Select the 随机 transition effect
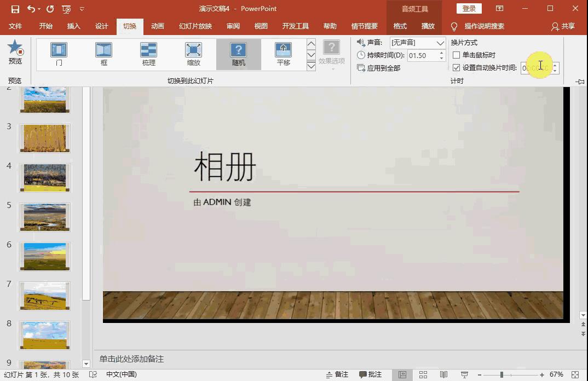The width and height of the screenshot is (588, 381). pos(238,54)
